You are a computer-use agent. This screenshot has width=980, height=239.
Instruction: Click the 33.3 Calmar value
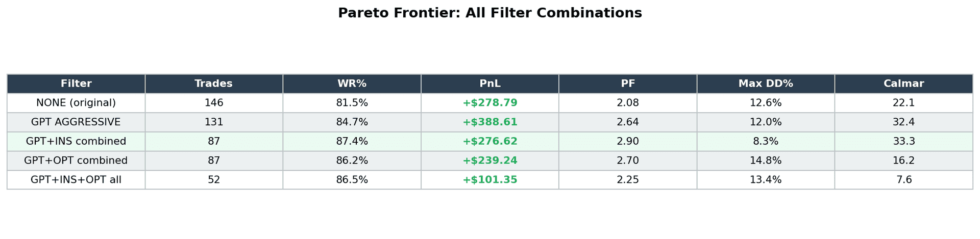pyautogui.click(x=903, y=141)
